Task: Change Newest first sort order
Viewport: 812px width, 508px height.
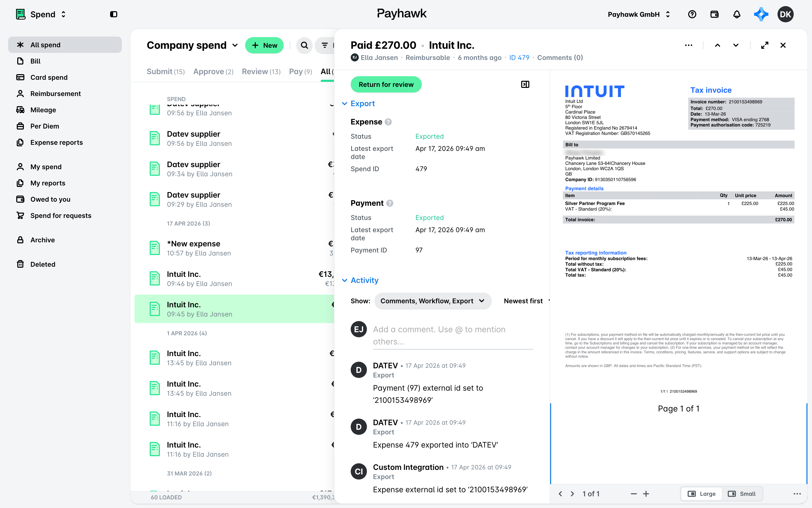Action: [526, 301]
